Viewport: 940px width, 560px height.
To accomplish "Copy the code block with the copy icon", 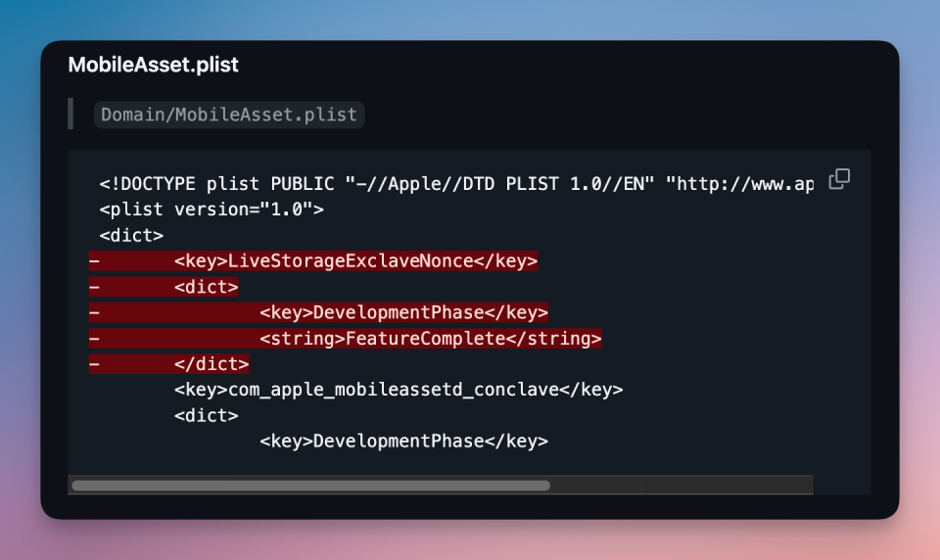I will (x=839, y=179).
